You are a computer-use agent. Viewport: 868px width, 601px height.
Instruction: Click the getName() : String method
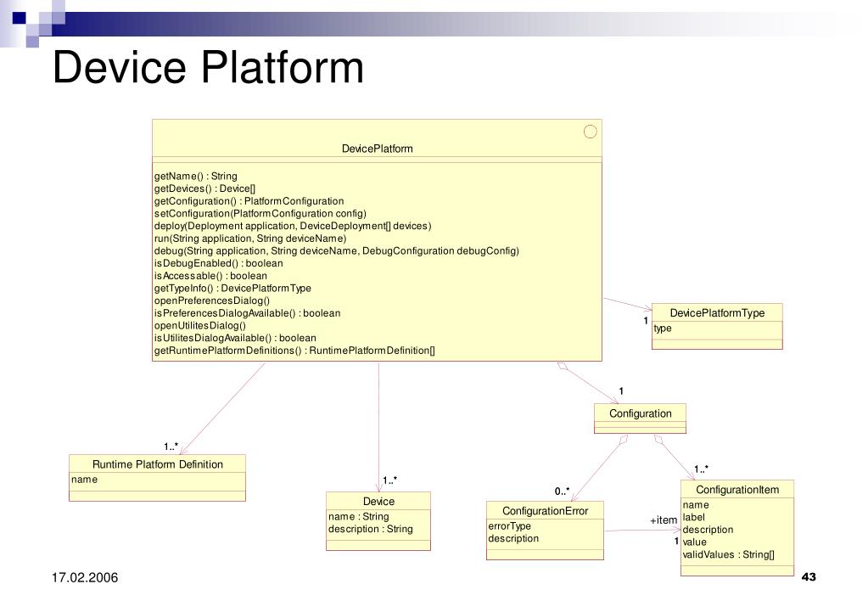pyautogui.click(x=195, y=177)
